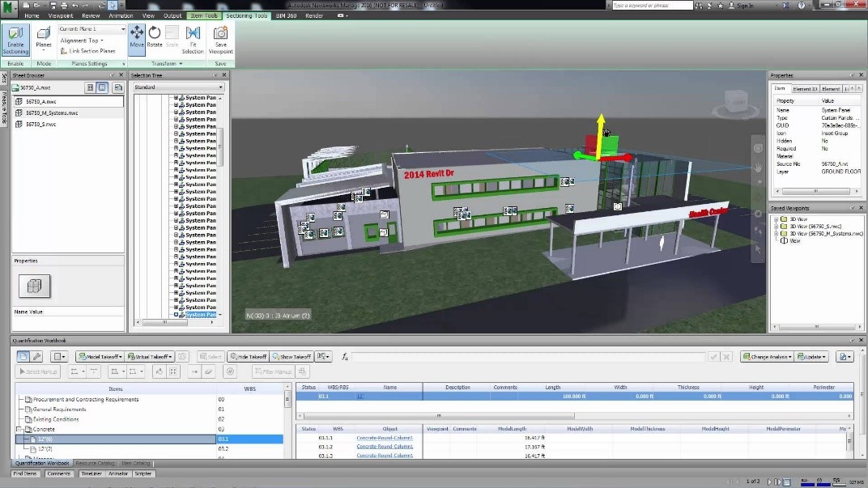Screen dimensions: 868x488
Task: Click the Change Analysis button
Action: (x=766, y=357)
